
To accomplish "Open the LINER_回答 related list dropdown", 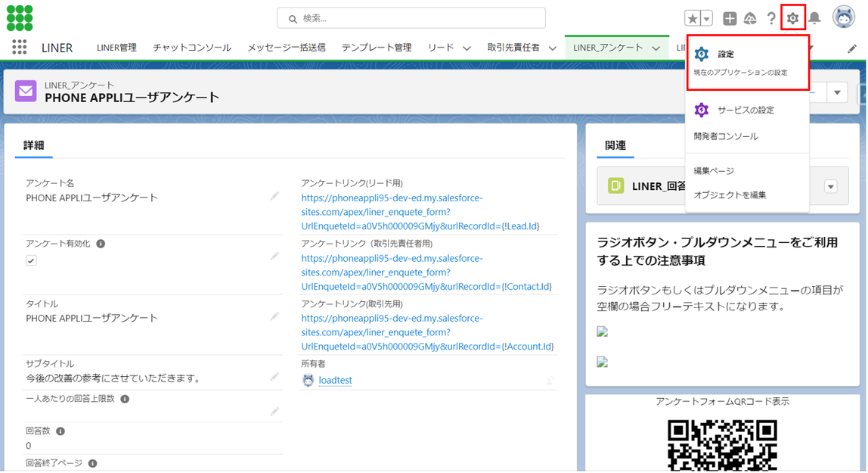I will click(x=830, y=187).
